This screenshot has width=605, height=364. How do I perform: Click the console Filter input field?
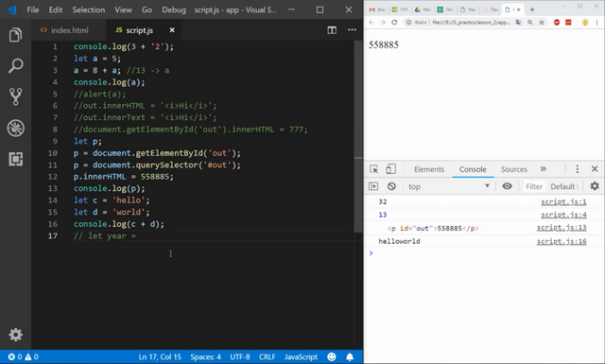point(534,186)
